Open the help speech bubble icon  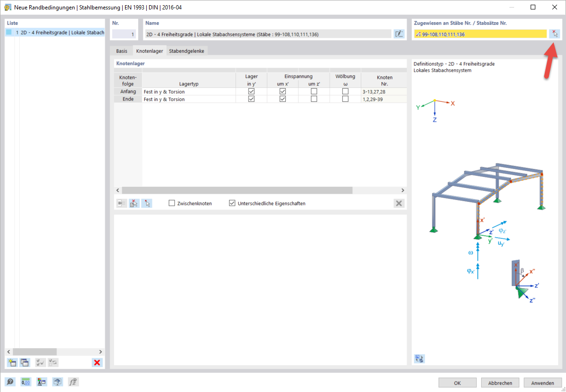pyautogui.click(x=10, y=382)
